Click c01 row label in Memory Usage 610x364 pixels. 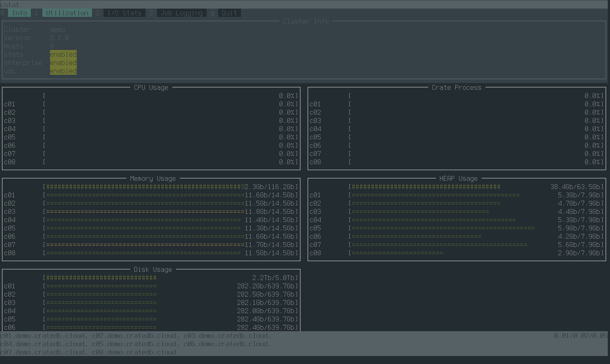(x=10, y=195)
